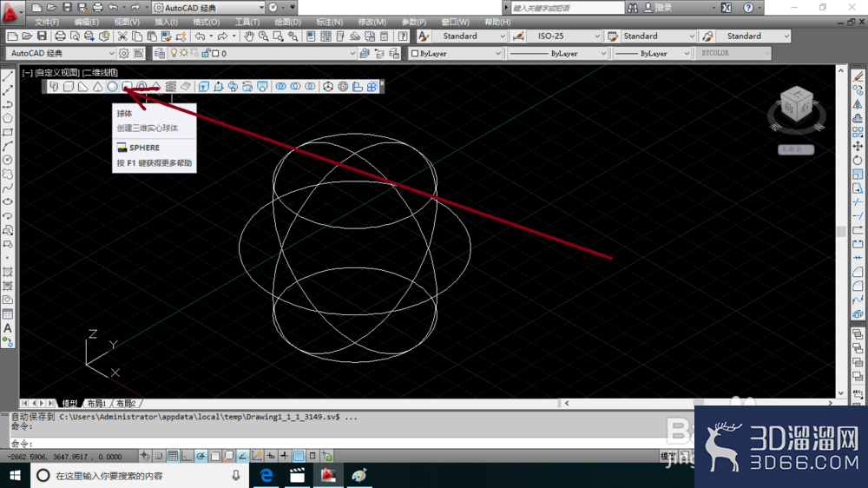
Task: Toggle polar tracking in status bar
Action: [x=201, y=456]
